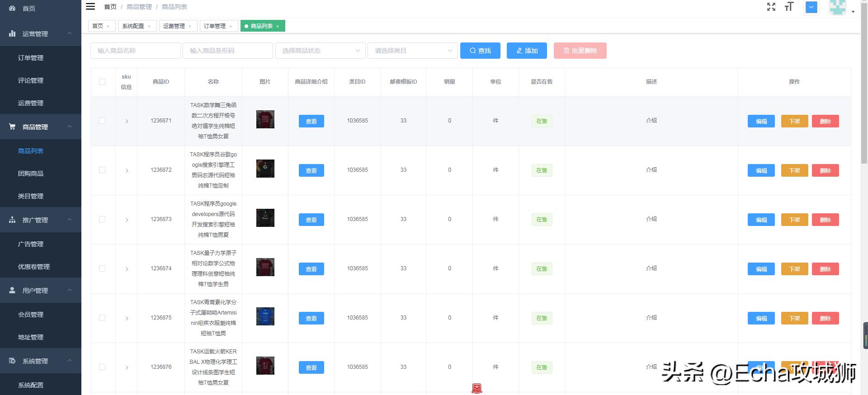Click the 查找 search button

point(480,51)
